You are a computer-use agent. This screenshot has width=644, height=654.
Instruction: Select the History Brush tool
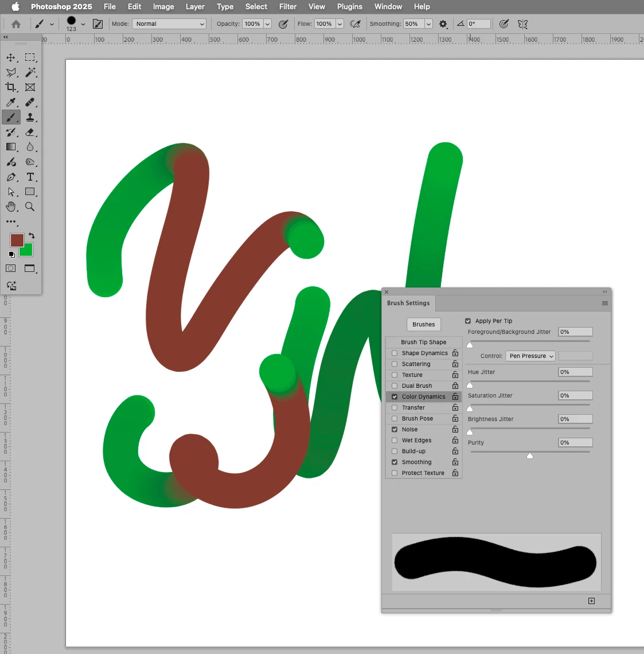11,132
